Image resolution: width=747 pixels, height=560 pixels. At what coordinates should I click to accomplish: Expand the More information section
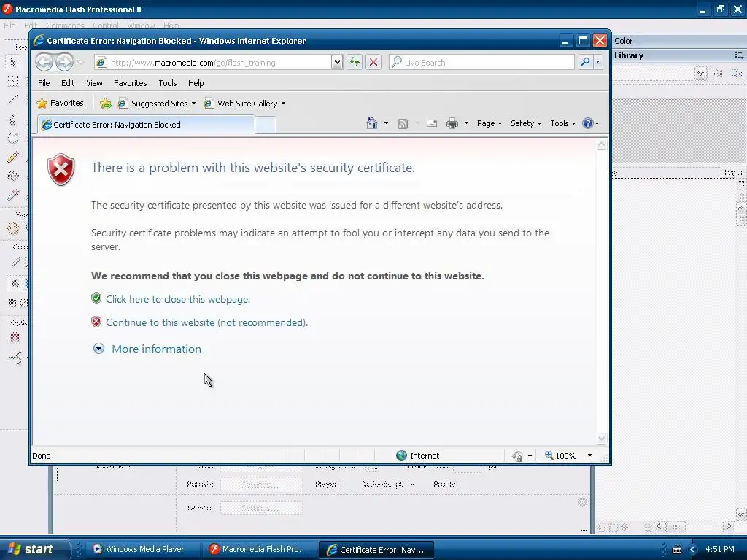tap(147, 349)
